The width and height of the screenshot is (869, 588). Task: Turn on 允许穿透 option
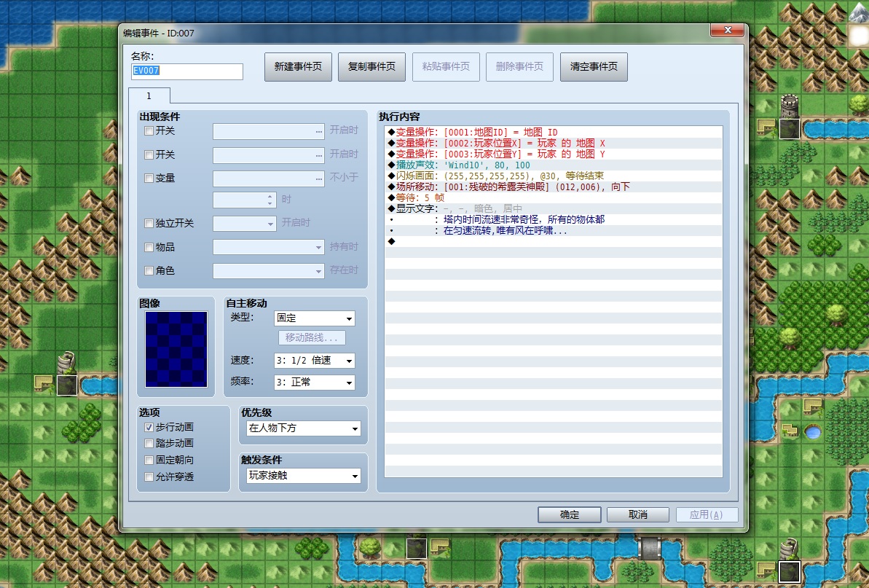(x=149, y=477)
